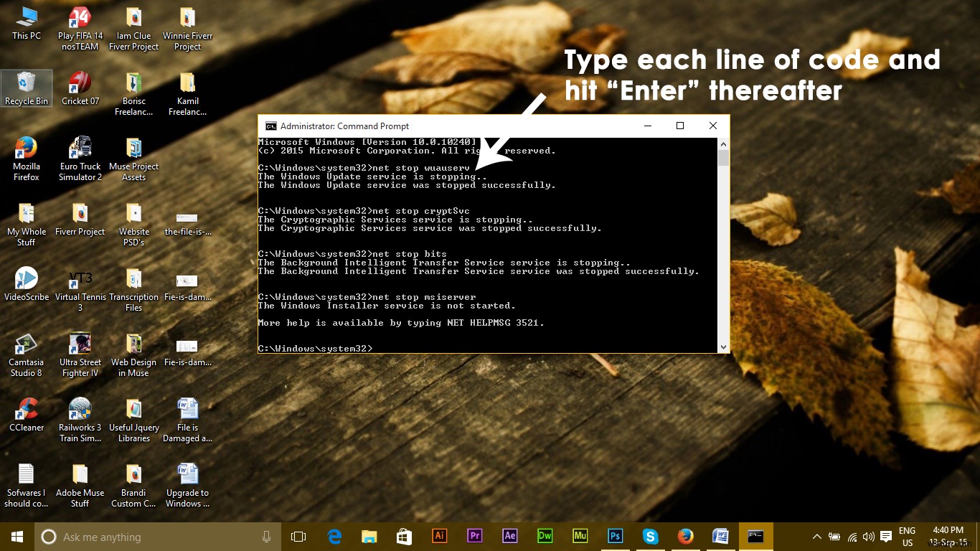Click the Command Prompt scrollbar thumb
Screen dimensions: 980x551
coord(723,158)
